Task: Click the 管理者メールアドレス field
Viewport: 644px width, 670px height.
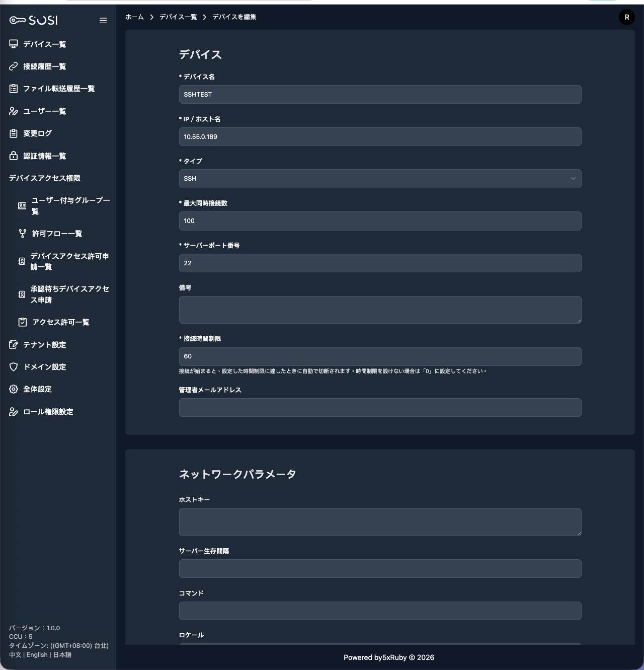Action: pyautogui.click(x=380, y=408)
